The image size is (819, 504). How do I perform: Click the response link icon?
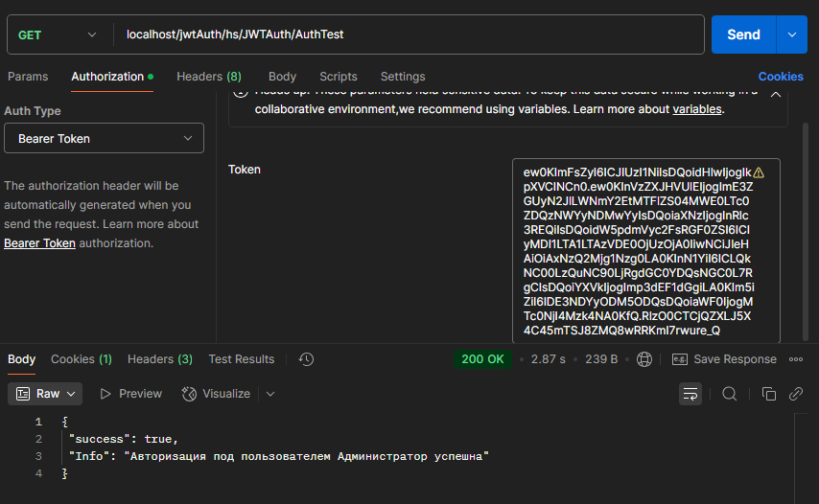[x=795, y=394]
